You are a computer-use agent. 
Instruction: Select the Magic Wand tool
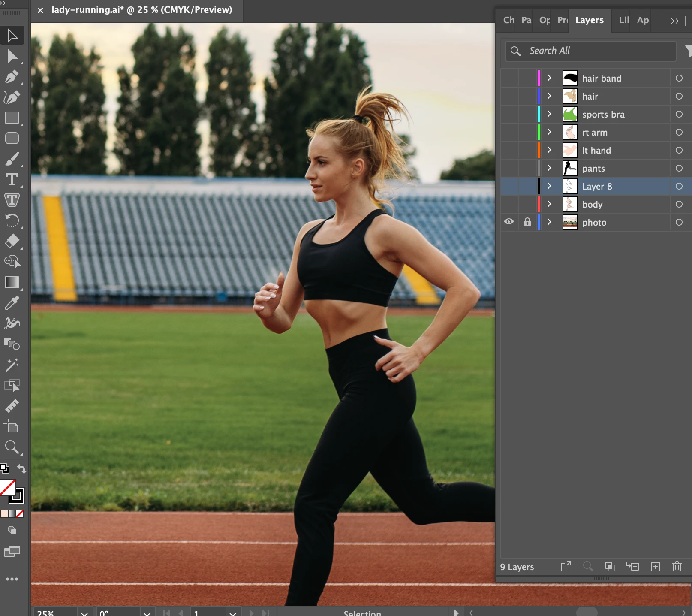tap(12, 365)
